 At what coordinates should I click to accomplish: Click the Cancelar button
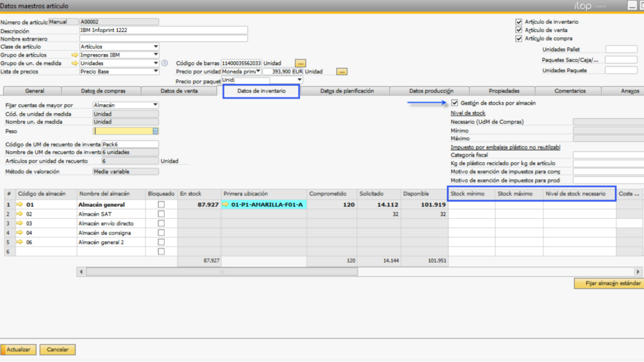point(57,349)
